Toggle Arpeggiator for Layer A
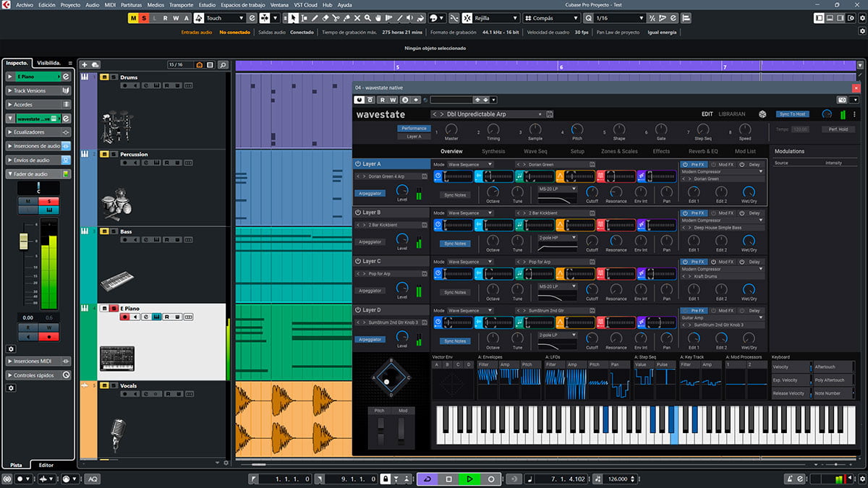The width and height of the screenshot is (868, 488). point(370,193)
